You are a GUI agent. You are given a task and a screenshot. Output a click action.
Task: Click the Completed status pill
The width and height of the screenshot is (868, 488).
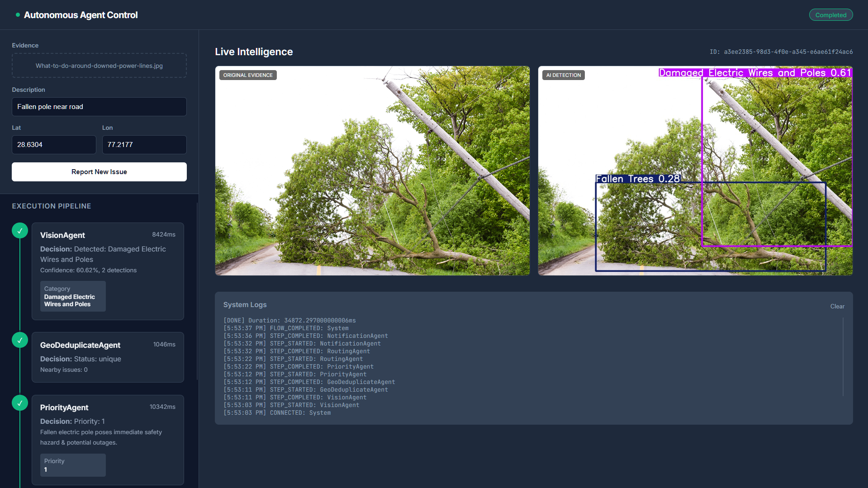830,14
